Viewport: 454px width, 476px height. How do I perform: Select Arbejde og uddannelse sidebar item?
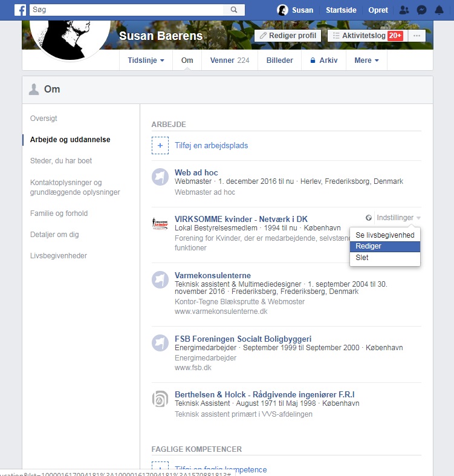tap(70, 140)
